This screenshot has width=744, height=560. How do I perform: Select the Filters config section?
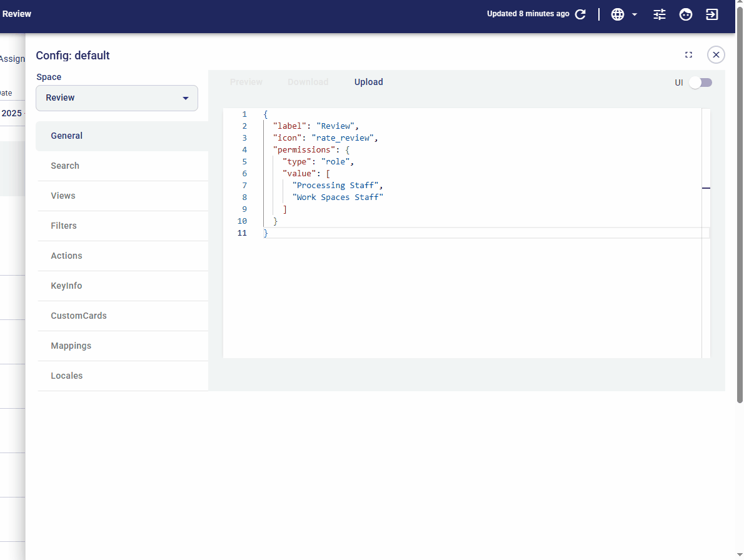click(x=123, y=226)
